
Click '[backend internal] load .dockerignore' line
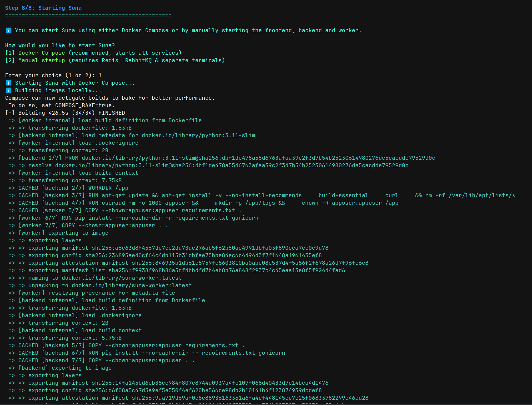(x=75, y=315)
